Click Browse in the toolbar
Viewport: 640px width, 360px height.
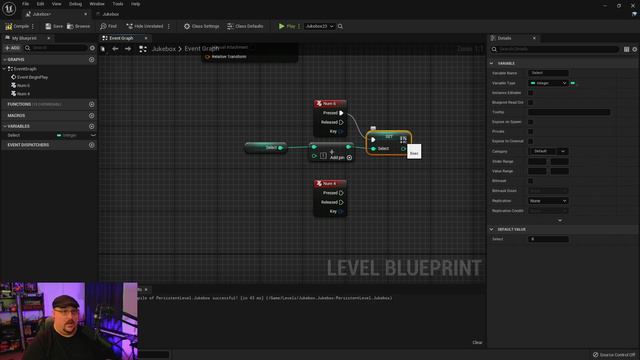(x=78, y=26)
